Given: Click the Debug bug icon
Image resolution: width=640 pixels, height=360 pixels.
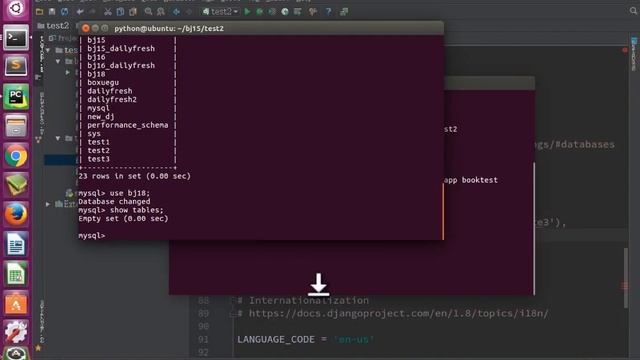Looking at the screenshot, I should tap(260, 12).
